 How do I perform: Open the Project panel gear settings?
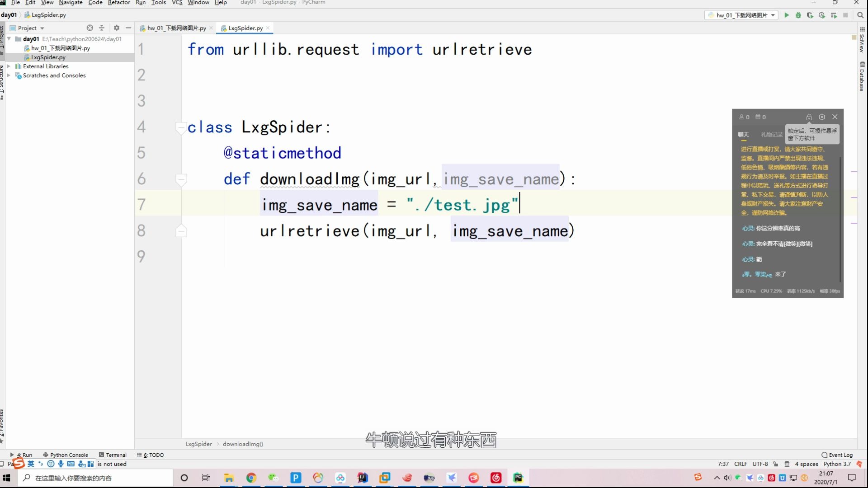pyautogui.click(x=117, y=28)
